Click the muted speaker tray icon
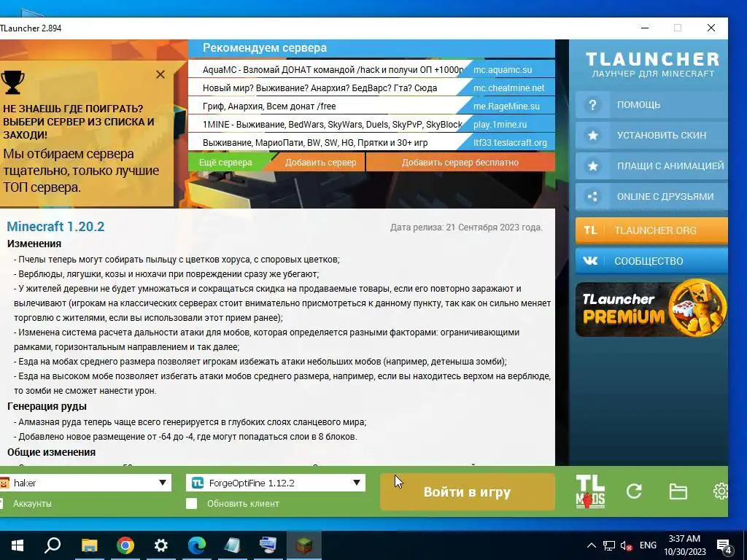 click(x=627, y=545)
